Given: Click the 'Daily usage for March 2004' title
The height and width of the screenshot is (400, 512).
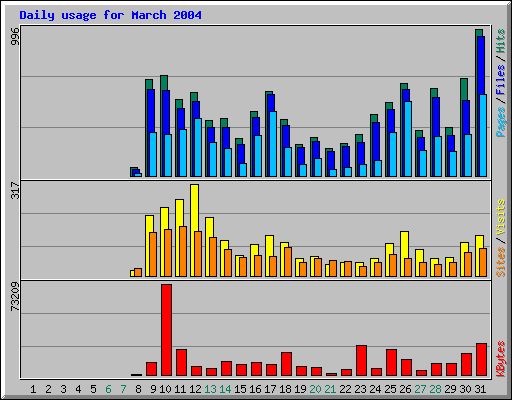Looking at the screenshot, I should (110, 15).
